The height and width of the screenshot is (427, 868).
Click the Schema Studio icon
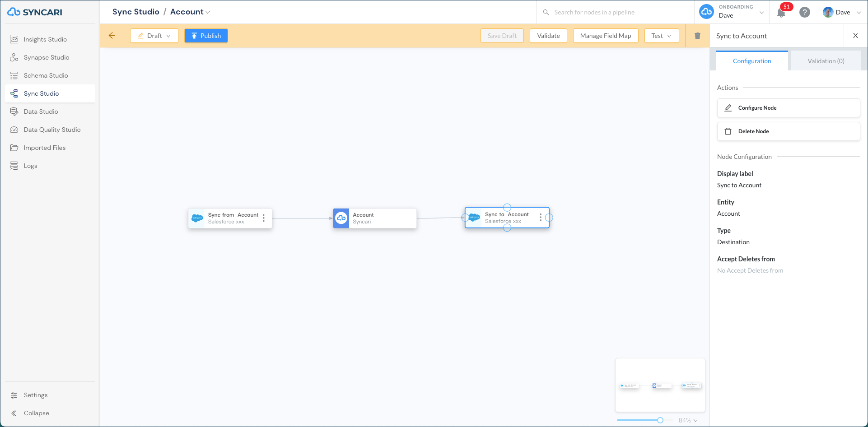tap(14, 75)
